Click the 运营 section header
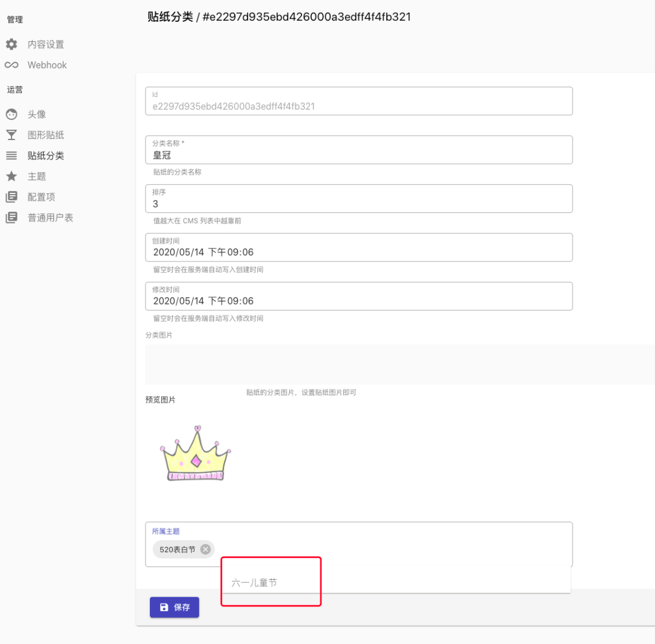Screen dimensions: 655x644 (15, 89)
